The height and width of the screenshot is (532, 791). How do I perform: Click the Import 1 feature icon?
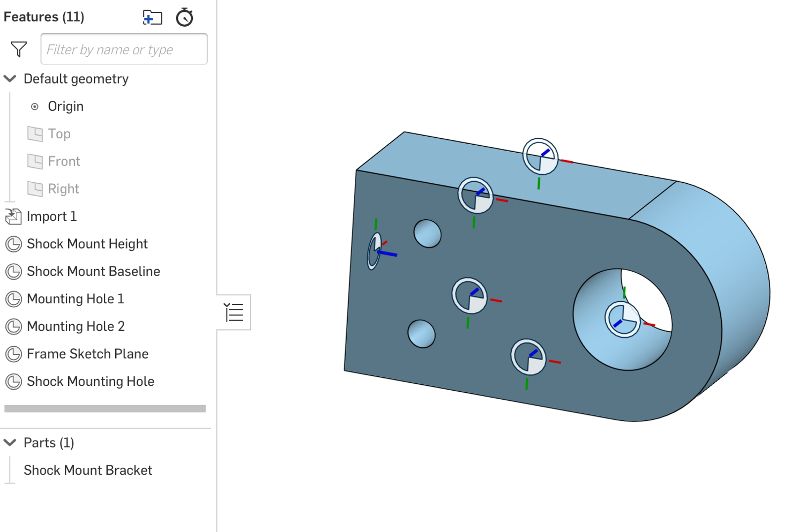coord(13,216)
